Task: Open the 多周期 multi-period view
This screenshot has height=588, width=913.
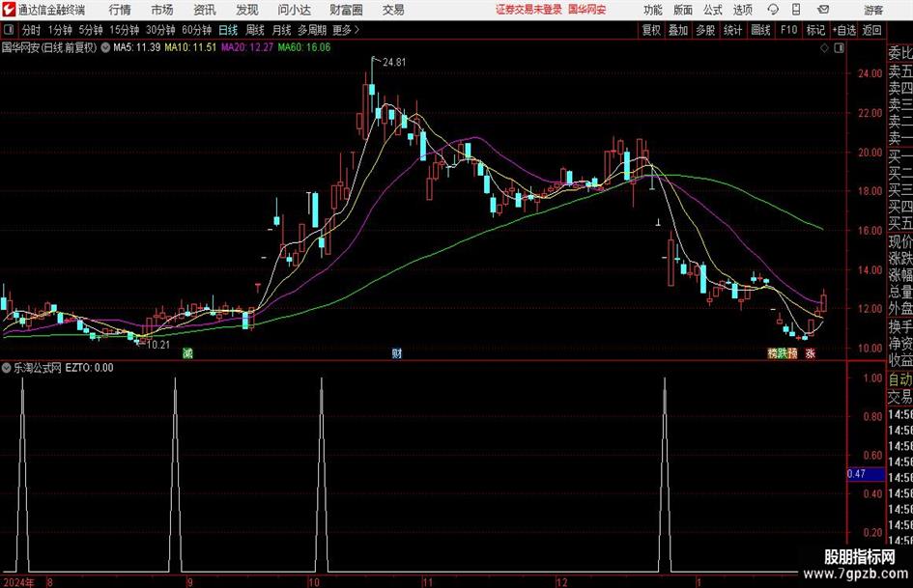Action: click(312, 30)
